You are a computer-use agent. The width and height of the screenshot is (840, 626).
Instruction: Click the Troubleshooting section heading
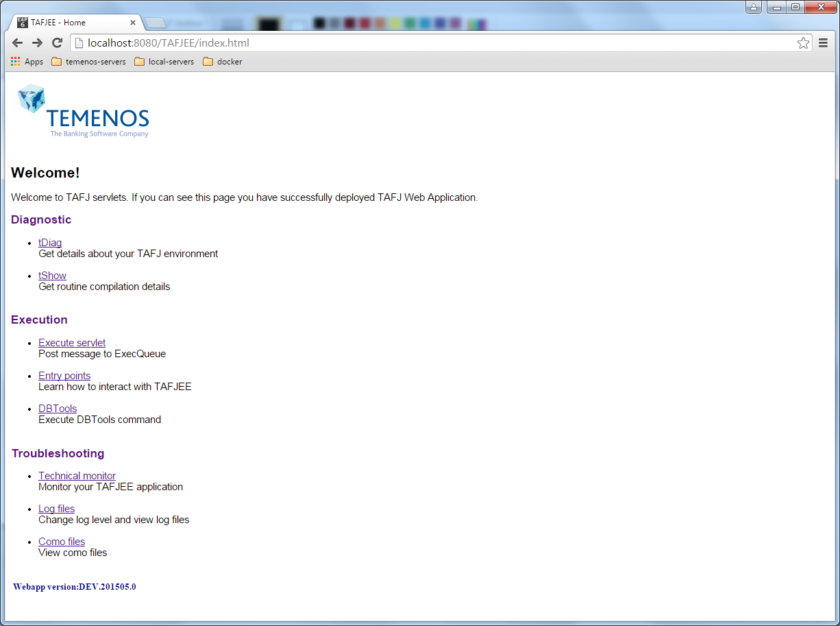58,453
